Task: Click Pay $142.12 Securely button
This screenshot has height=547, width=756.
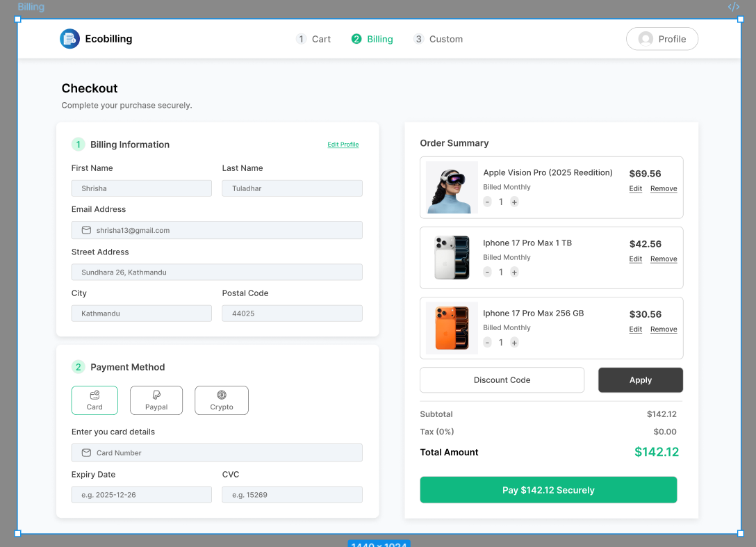Action: (548, 490)
